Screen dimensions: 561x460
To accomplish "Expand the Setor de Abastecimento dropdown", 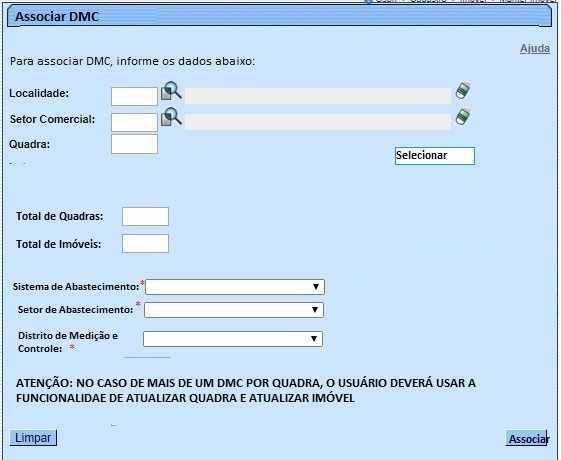I will (234, 310).
